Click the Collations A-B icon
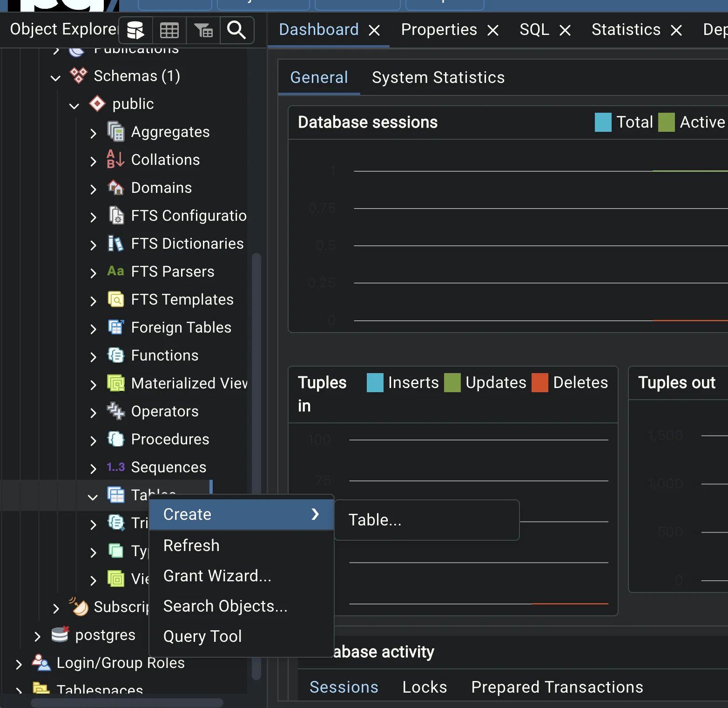The image size is (728, 708). 116,159
